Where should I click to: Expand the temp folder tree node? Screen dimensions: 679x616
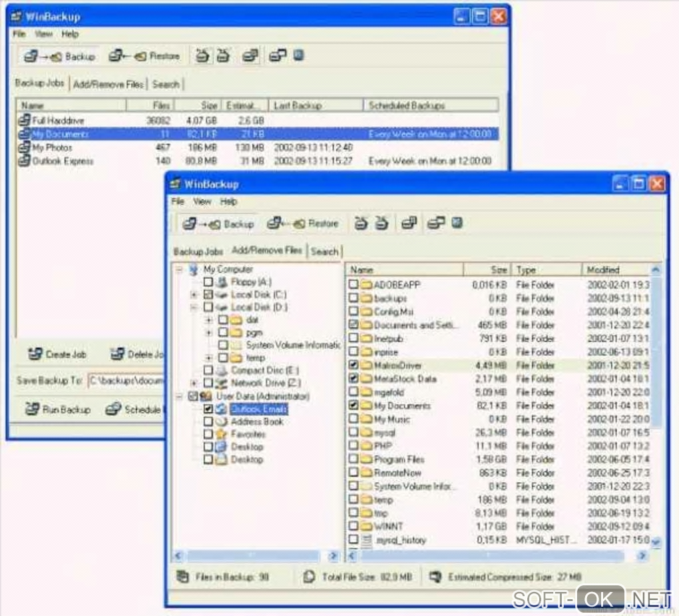point(209,358)
